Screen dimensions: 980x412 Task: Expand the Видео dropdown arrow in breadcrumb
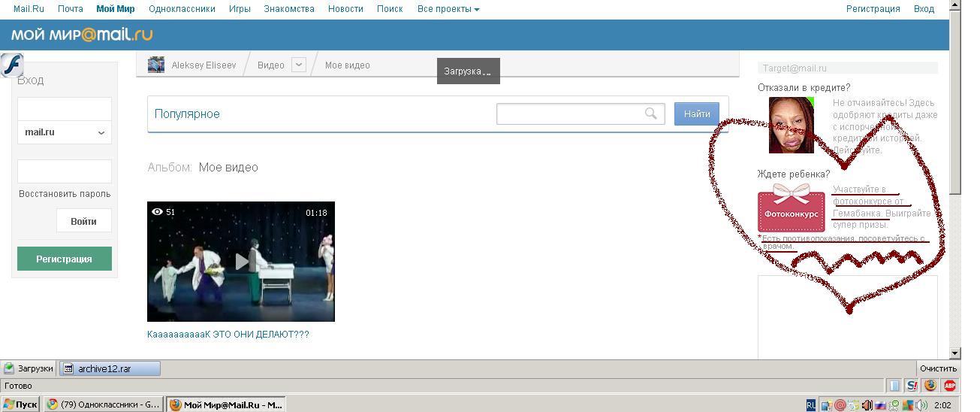[x=298, y=65]
